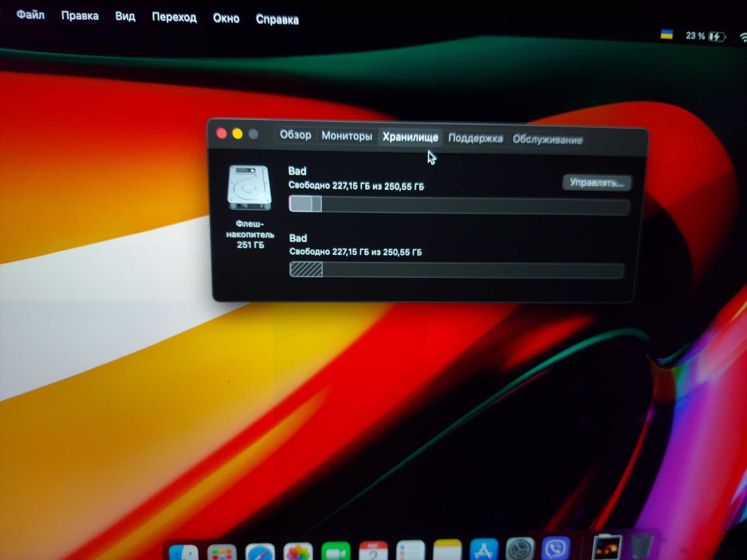Switch to the Поддержка tab

475,139
